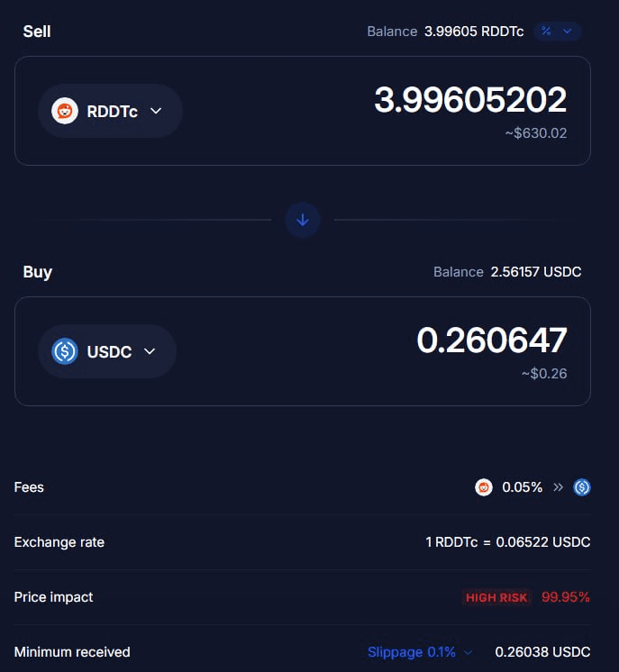Click the 3.99605 RDDTc balance amount
This screenshot has height=672, width=619.
click(474, 32)
